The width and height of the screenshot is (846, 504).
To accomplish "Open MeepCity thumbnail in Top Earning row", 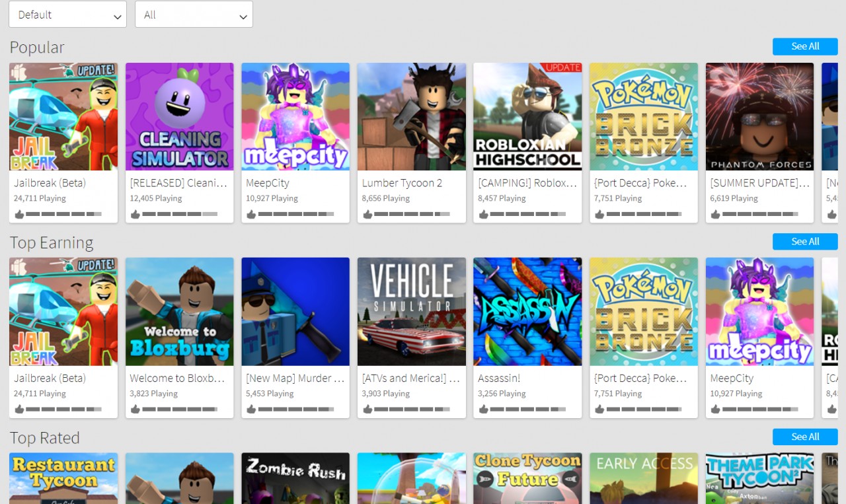I will click(759, 312).
